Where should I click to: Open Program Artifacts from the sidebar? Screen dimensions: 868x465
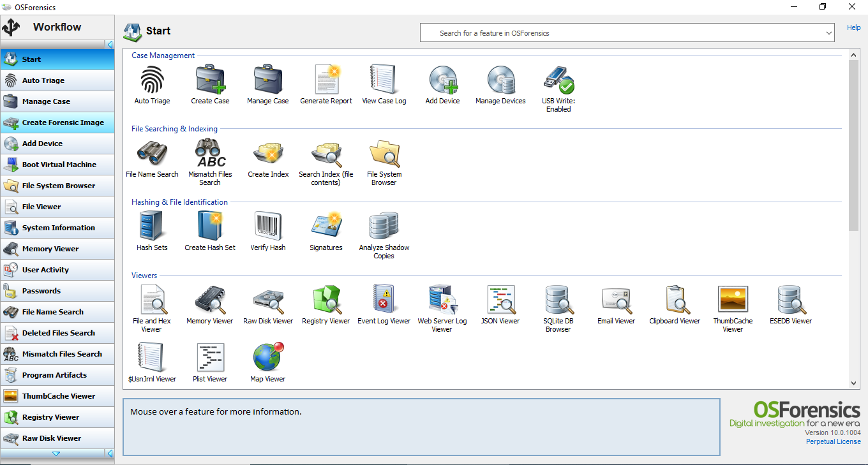[x=57, y=375]
